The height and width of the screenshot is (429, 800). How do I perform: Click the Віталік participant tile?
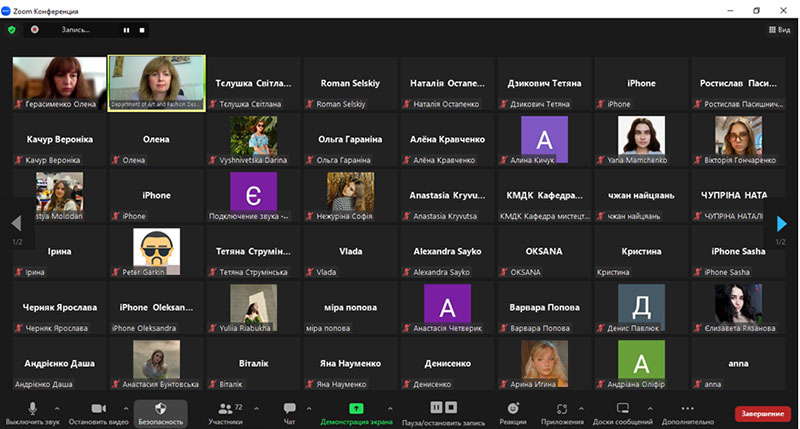click(x=254, y=364)
